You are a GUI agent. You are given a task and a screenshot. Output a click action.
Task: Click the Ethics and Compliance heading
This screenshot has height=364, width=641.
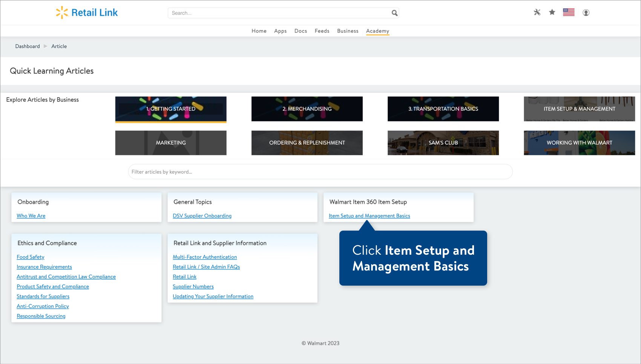pyautogui.click(x=47, y=243)
